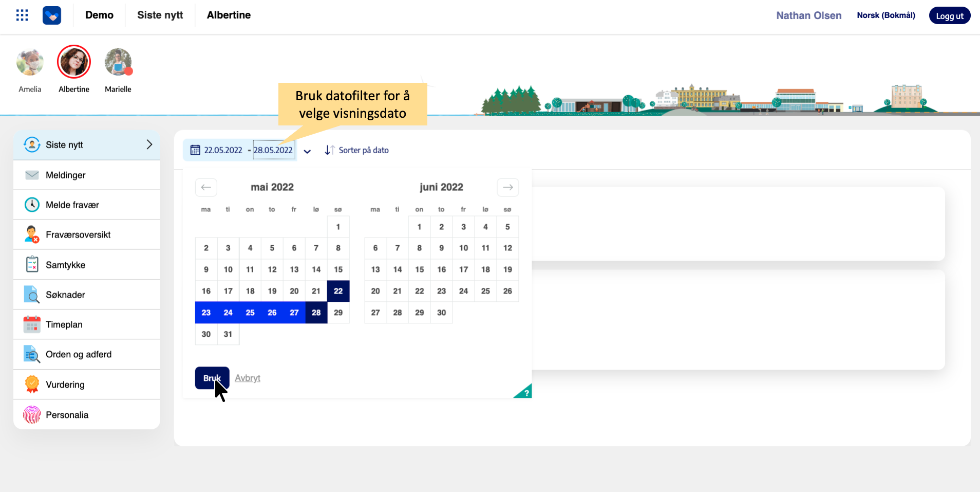Viewport: 980px width, 492px height.
Task: Select June 6 in the calendar
Action: 375,248
